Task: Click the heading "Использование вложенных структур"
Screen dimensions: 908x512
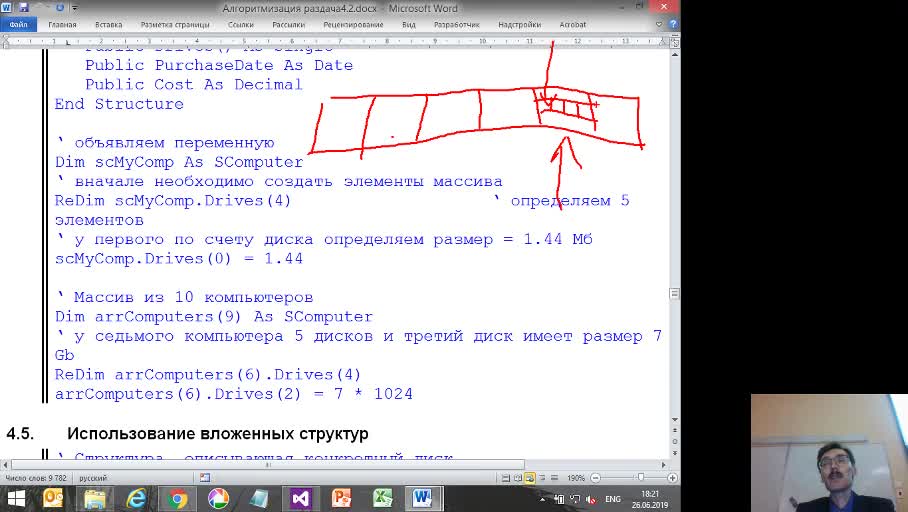Action: [218, 434]
